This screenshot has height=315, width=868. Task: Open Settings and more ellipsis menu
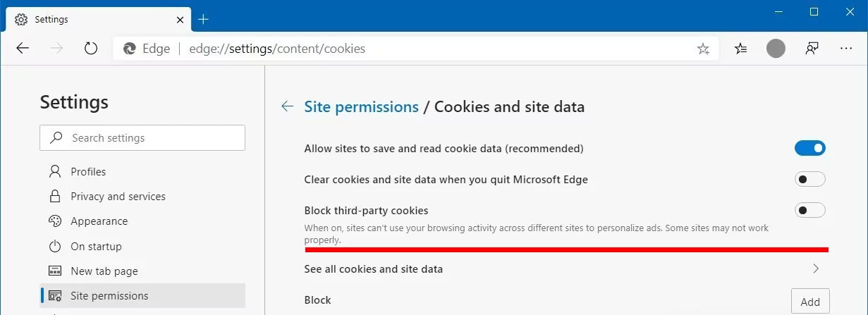pos(847,49)
